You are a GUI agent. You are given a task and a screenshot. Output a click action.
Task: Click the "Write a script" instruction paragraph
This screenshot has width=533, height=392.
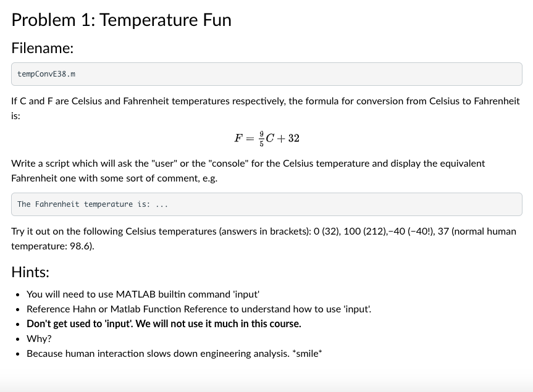248,170
